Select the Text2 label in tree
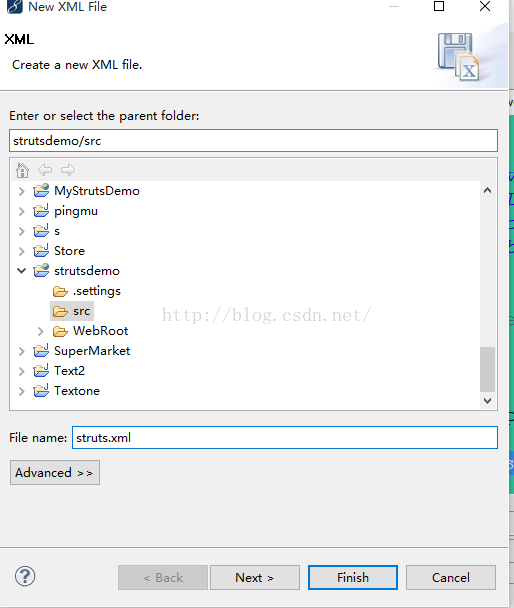Screen dimensions: 514x608 [69, 371]
